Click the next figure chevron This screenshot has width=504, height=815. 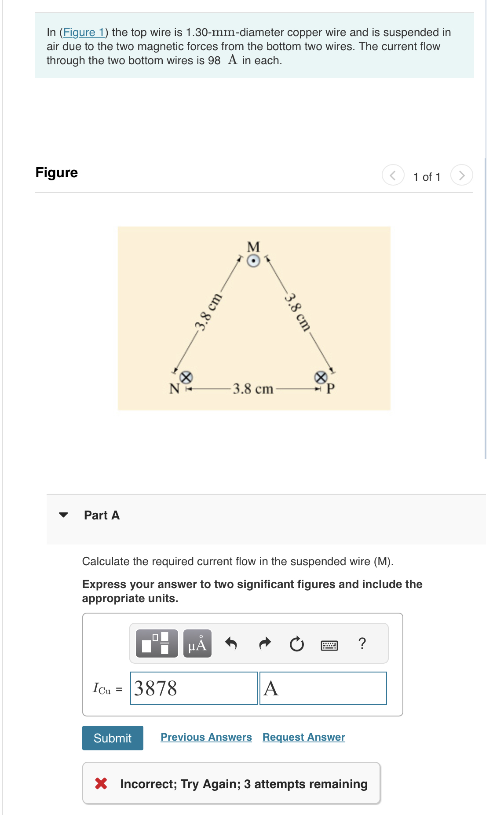(462, 174)
